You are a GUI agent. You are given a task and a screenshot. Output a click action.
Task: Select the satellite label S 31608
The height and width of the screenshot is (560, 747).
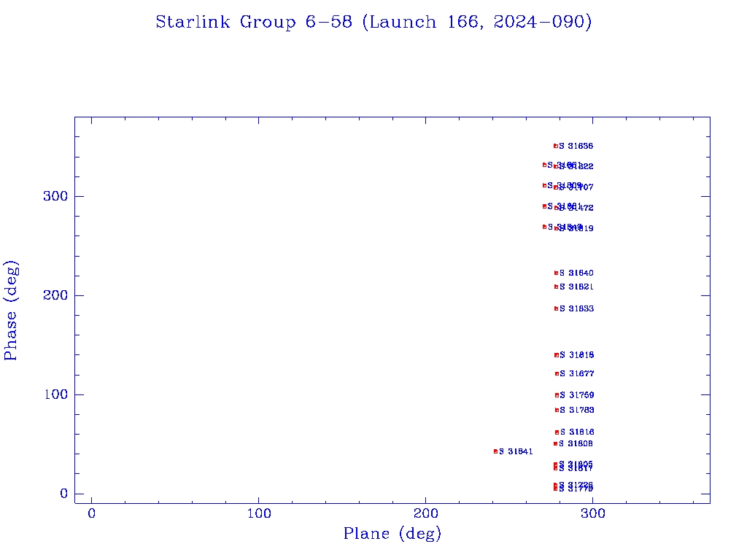tap(576, 444)
